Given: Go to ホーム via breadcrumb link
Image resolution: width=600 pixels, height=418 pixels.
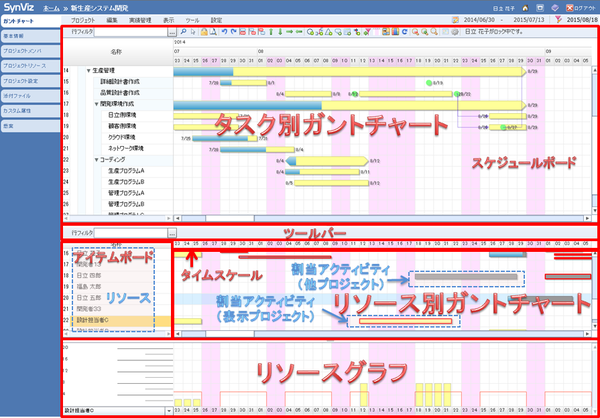Looking at the screenshot, I should coord(51,8).
